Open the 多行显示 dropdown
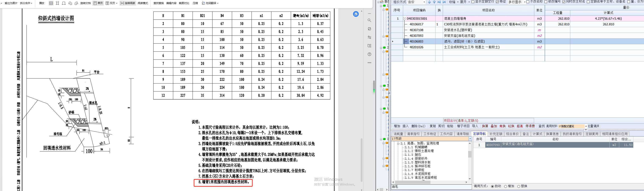The width and height of the screenshot is (644, 191). click(x=525, y=2)
